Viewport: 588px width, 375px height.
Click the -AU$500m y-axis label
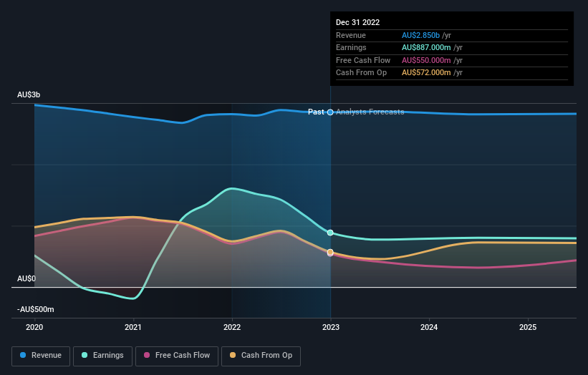36,309
